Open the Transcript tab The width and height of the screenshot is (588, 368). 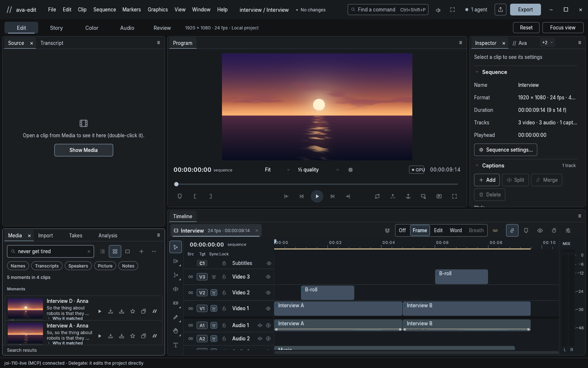52,43
